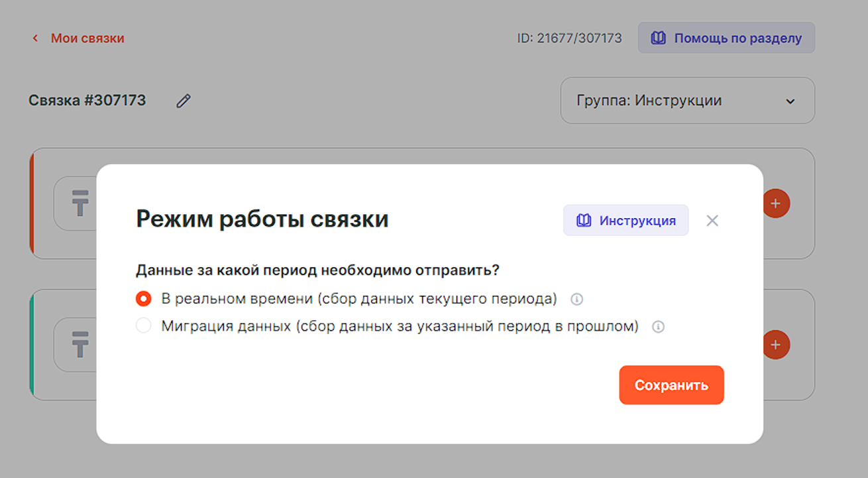Expand the group selector chevron arrow
This screenshot has height=478, width=868.
[790, 101]
